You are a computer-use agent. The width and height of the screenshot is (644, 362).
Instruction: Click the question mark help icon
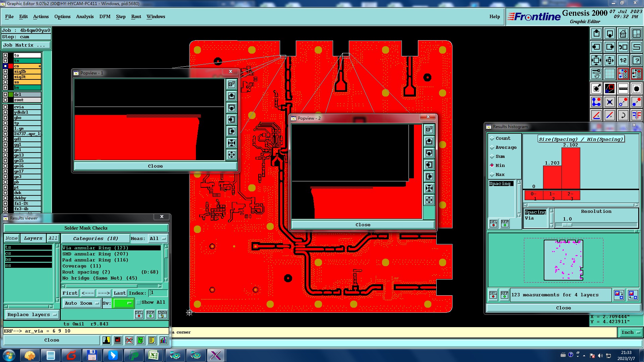coord(636,61)
